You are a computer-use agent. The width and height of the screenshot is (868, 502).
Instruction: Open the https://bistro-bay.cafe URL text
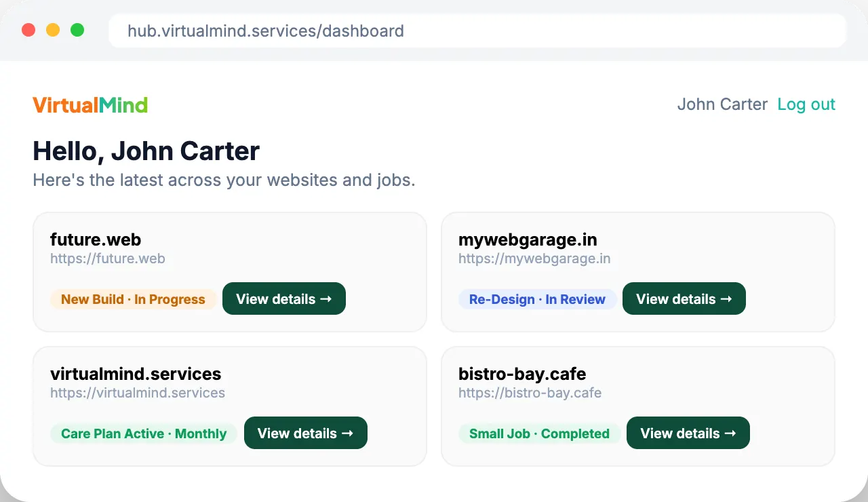coord(530,393)
